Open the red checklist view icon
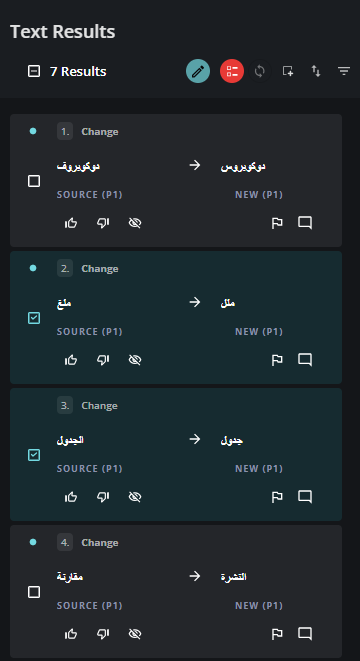 232,71
